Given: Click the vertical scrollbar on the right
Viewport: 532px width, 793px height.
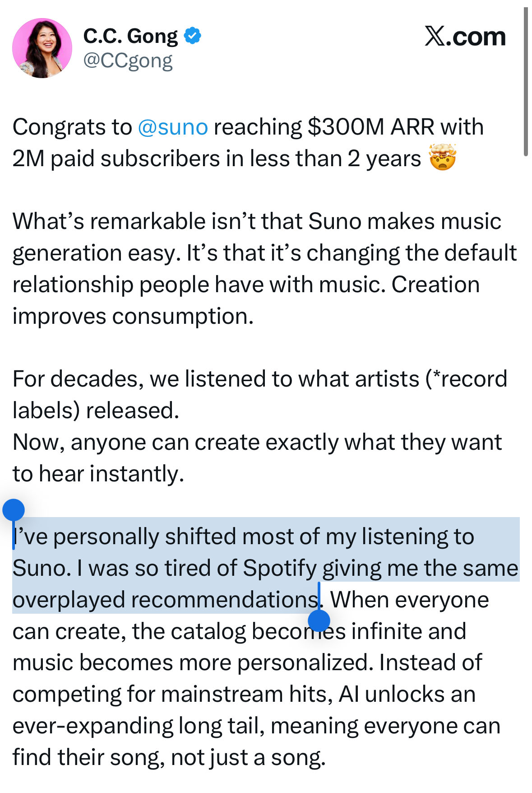Looking at the screenshot, I should tap(526, 81).
